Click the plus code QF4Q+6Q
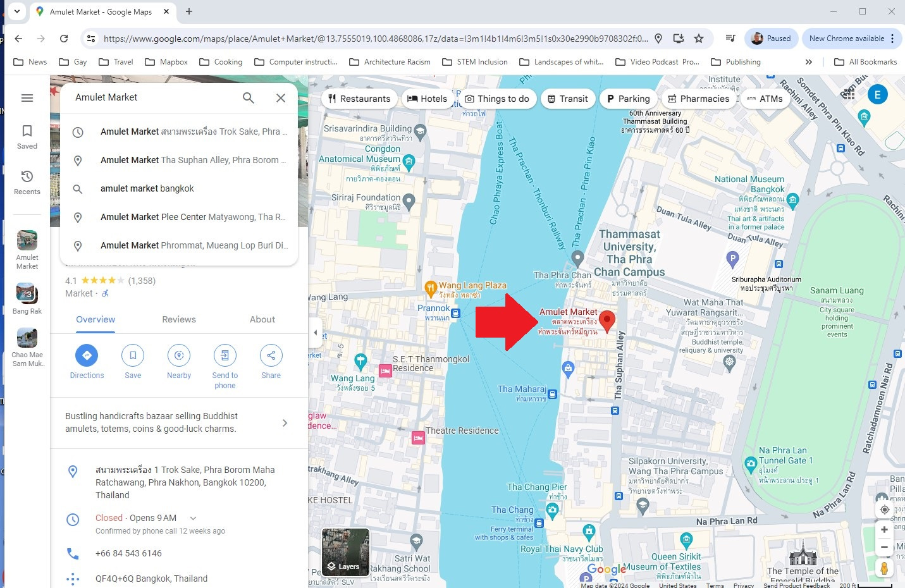905x588 pixels. tap(151, 579)
